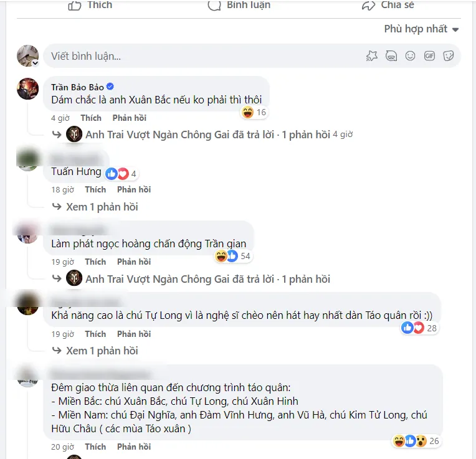Click the Bình luận comment button

[x=240, y=6]
